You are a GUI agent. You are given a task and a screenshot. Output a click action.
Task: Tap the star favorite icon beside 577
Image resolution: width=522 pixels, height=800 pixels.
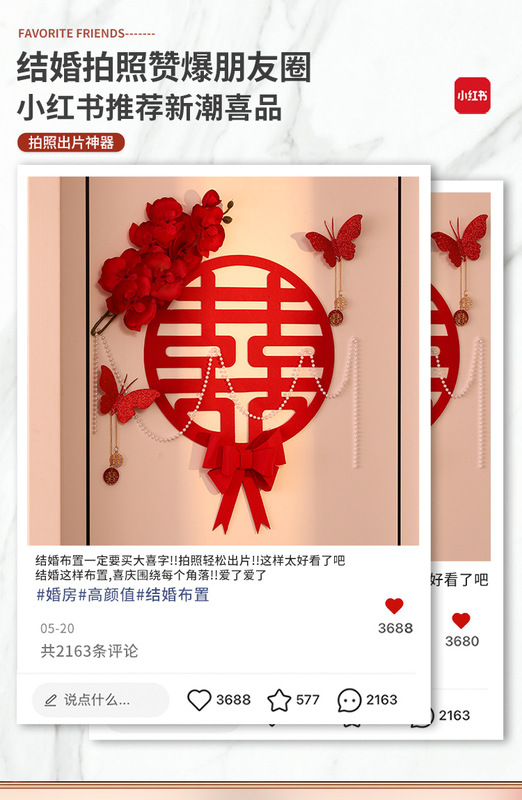click(279, 700)
